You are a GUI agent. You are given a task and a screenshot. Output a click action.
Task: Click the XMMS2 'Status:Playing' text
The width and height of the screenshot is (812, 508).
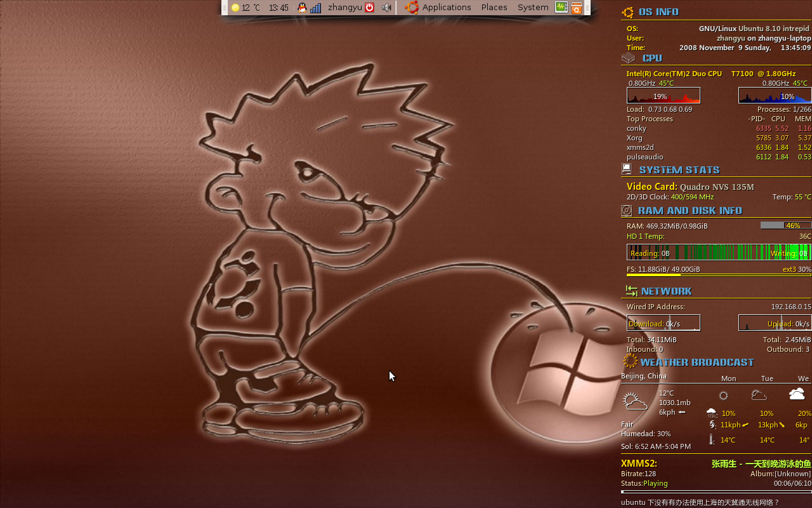coord(645,483)
